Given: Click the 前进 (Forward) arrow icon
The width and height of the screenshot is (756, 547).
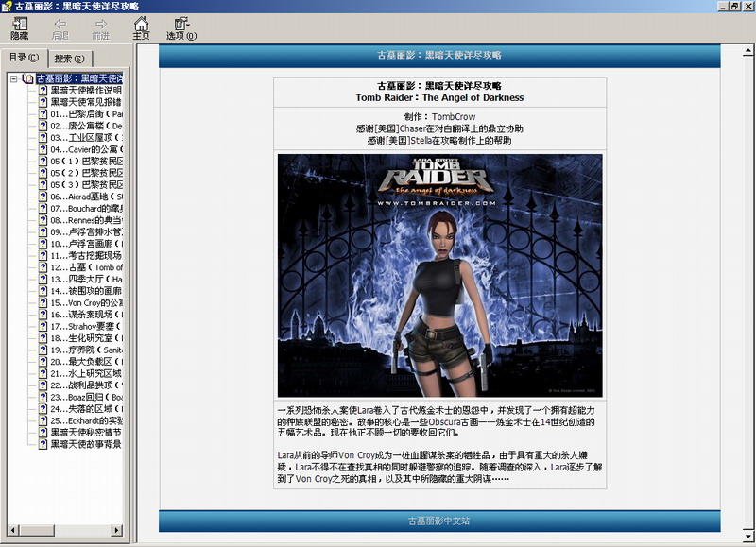Looking at the screenshot, I should click(x=101, y=28).
